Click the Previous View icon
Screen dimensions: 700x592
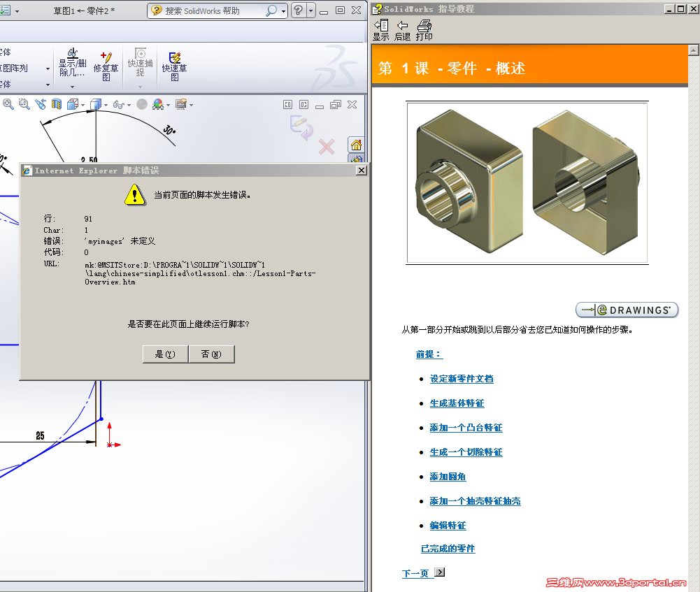(x=41, y=104)
